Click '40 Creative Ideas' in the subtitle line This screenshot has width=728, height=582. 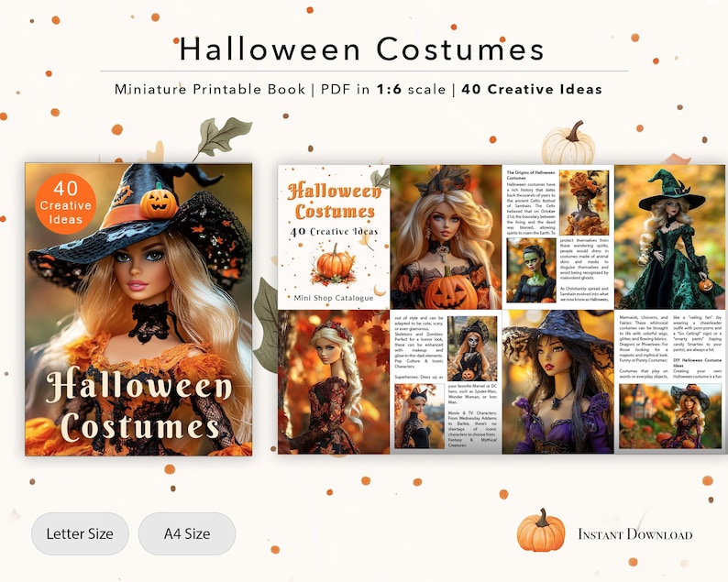click(x=532, y=89)
